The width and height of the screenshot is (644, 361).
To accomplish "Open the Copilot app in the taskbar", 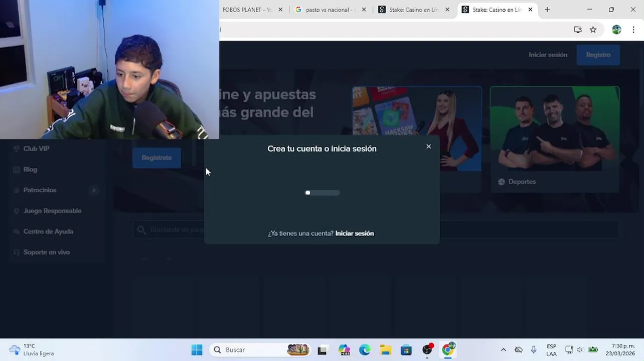I will (x=344, y=350).
